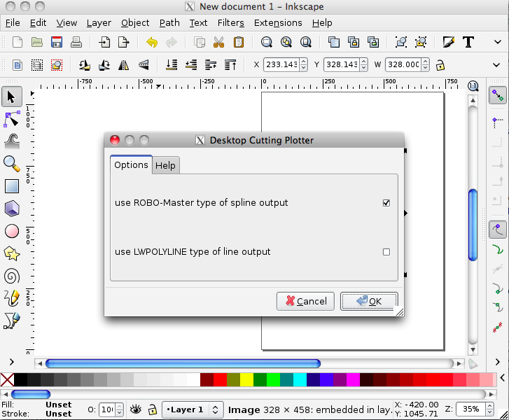The height and width of the screenshot is (420, 509).
Task: Click the Cut scissors icon
Action: [218, 42]
